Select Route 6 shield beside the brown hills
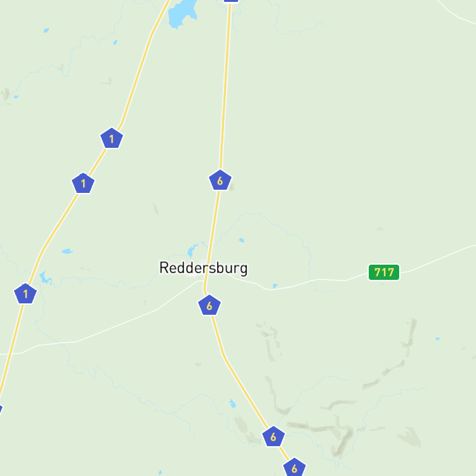 pos(274,436)
